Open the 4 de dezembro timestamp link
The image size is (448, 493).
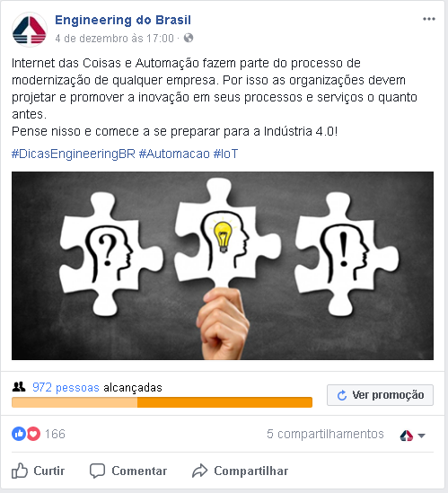pyautogui.click(x=114, y=39)
